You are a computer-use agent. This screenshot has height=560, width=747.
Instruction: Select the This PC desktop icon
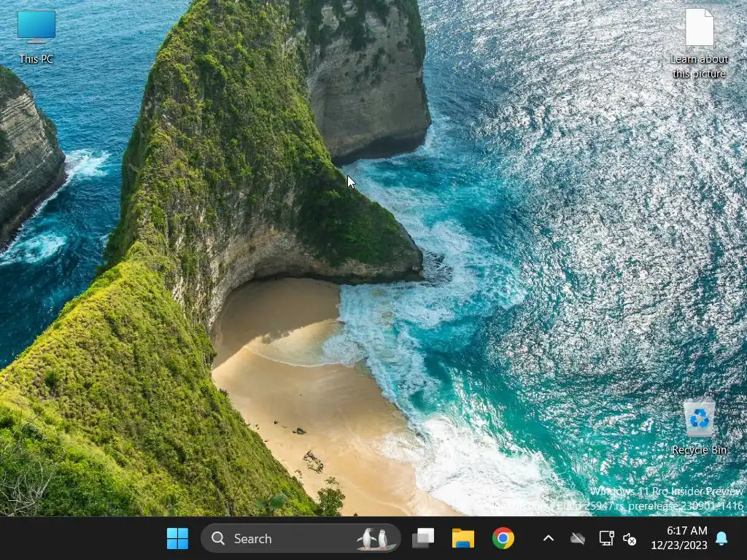36,37
